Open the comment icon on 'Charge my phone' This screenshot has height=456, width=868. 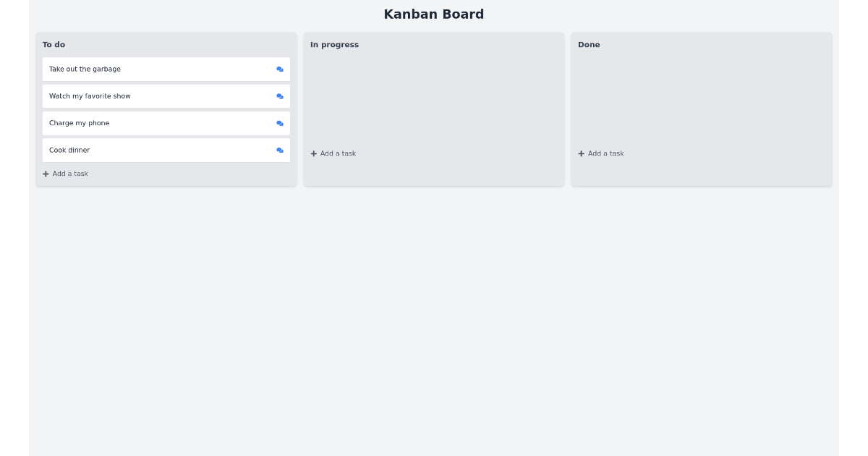pos(280,123)
